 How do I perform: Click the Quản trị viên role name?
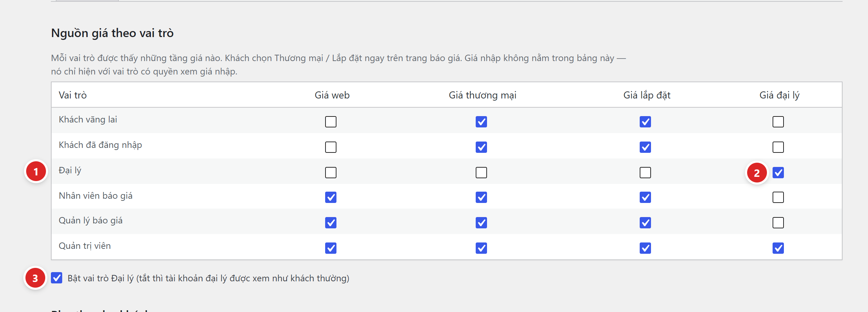coord(85,246)
